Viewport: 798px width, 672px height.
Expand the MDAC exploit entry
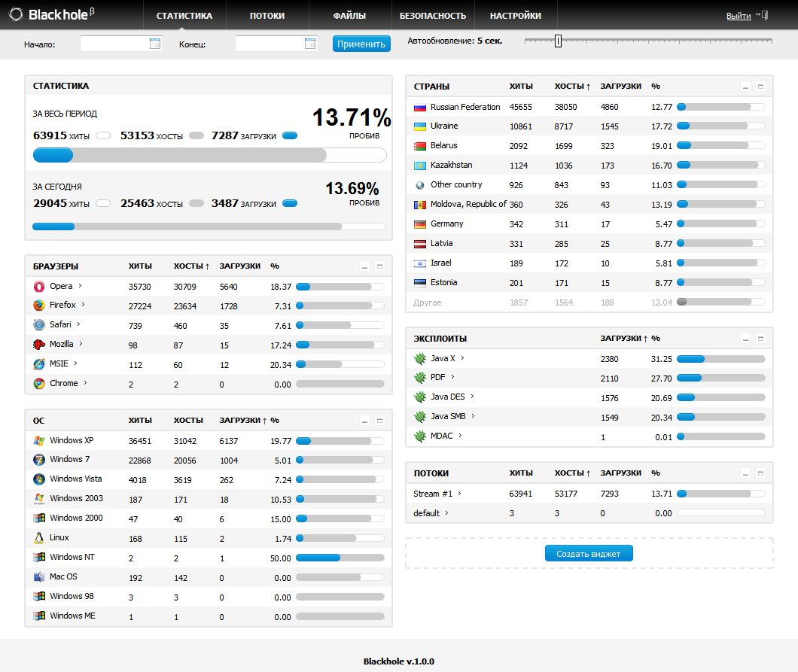(459, 435)
